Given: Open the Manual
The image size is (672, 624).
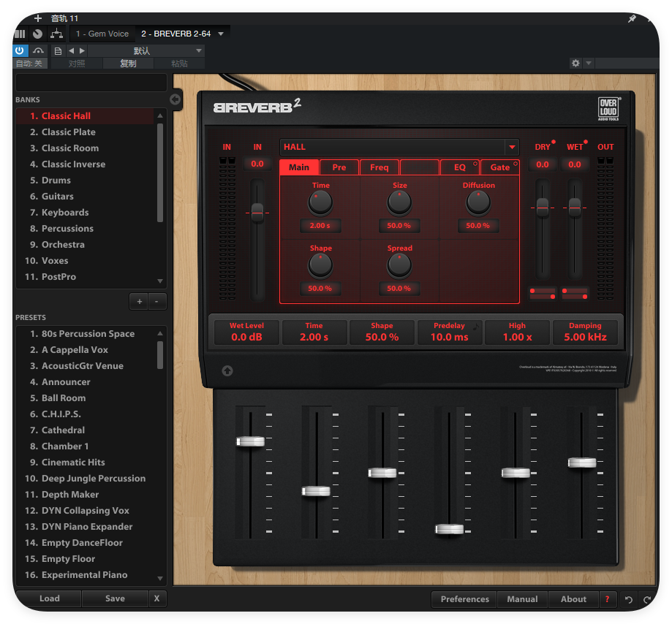Looking at the screenshot, I should pyautogui.click(x=522, y=599).
